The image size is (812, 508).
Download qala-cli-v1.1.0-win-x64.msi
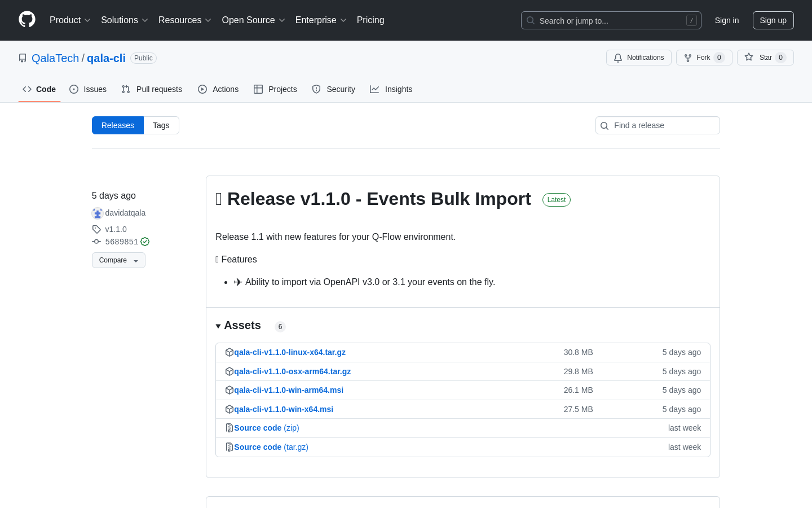(x=284, y=409)
